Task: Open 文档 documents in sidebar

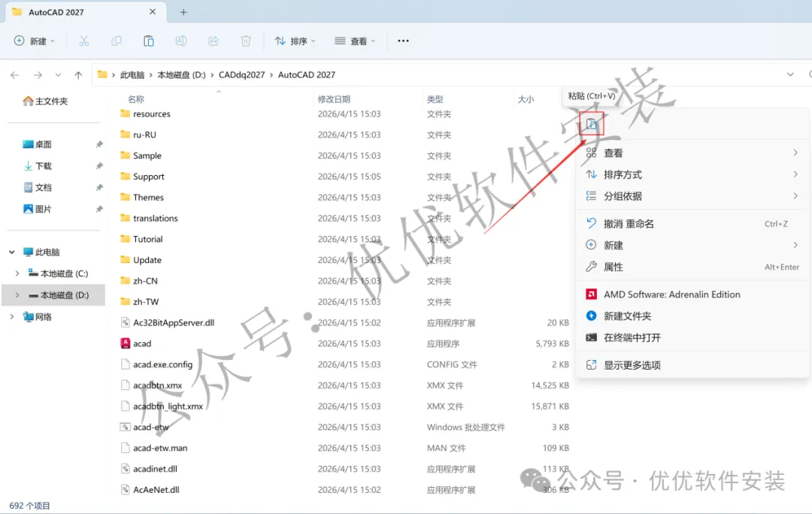Action: (x=38, y=187)
